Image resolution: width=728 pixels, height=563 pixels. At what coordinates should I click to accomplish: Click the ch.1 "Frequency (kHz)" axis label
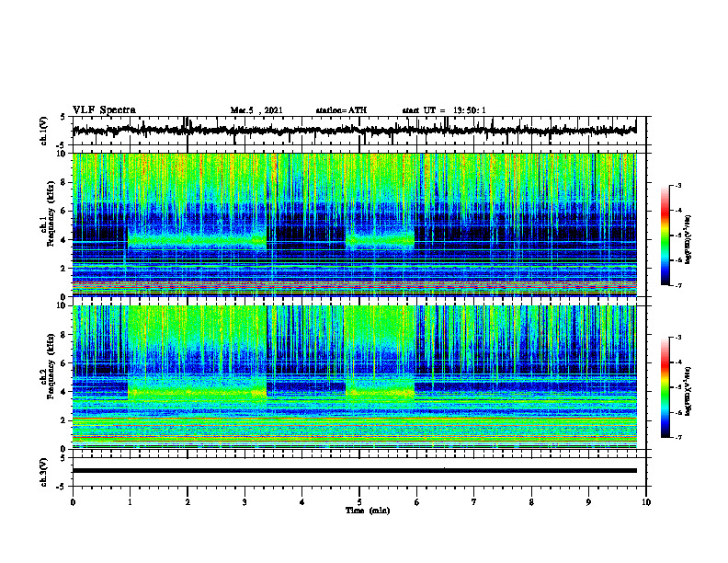click(51, 214)
